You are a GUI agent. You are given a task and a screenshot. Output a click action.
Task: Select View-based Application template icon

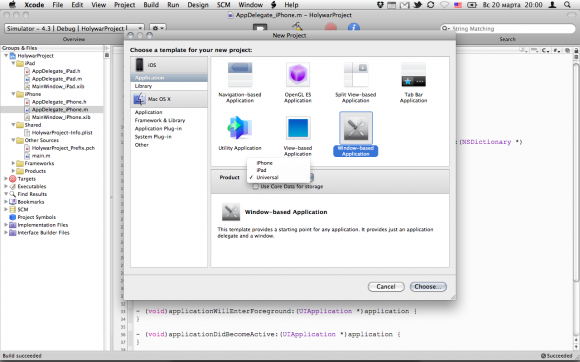(x=298, y=128)
